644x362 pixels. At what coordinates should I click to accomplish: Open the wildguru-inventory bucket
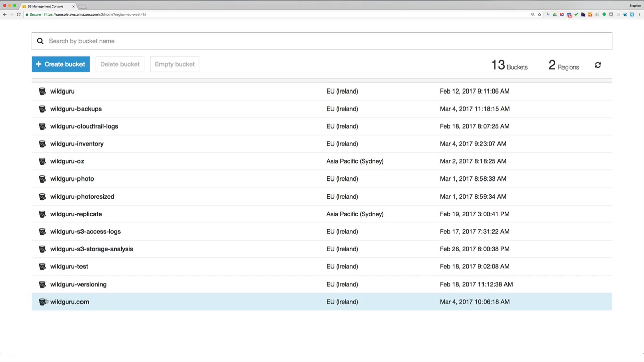(x=77, y=144)
